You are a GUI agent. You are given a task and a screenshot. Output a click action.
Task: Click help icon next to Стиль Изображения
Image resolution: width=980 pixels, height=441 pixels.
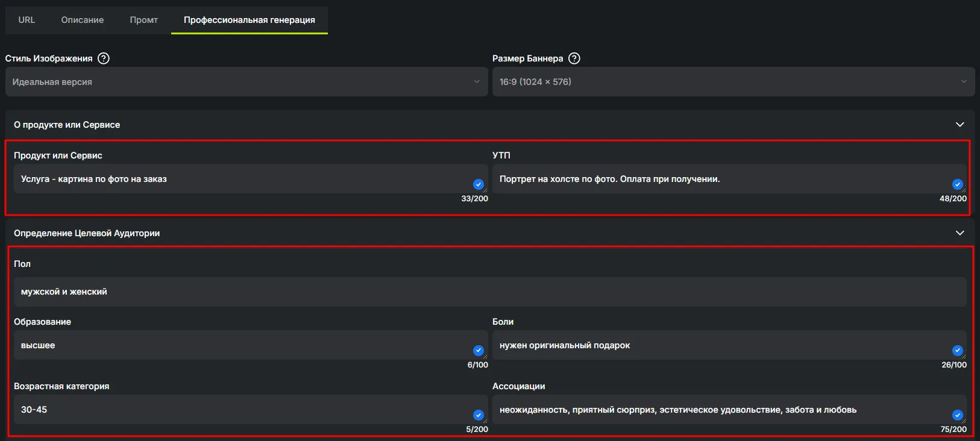tap(104, 58)
